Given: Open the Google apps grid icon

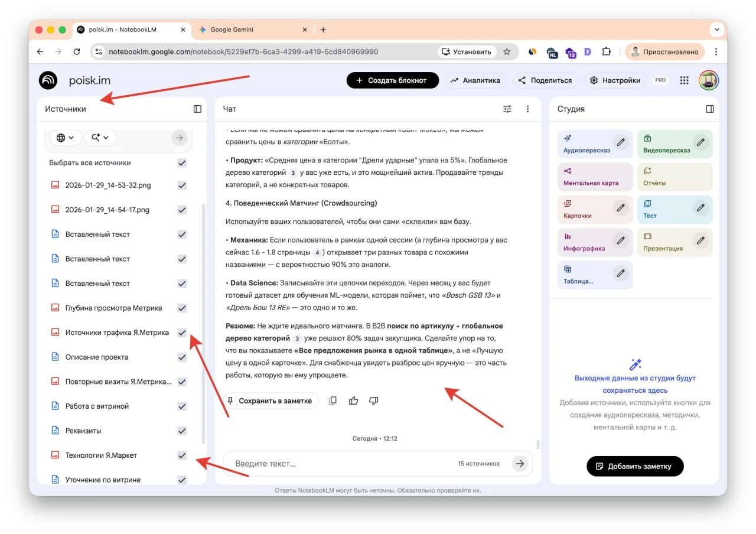Looking at the screenshot, I should [685, 80].
